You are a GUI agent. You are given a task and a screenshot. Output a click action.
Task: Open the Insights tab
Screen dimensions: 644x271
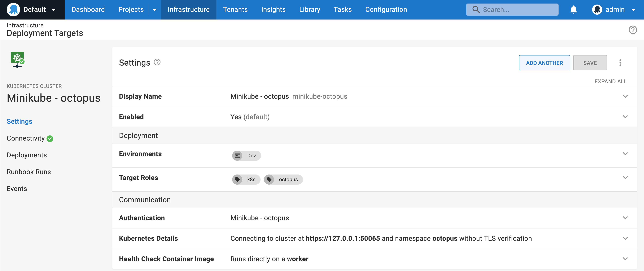(x=273, y=10)
